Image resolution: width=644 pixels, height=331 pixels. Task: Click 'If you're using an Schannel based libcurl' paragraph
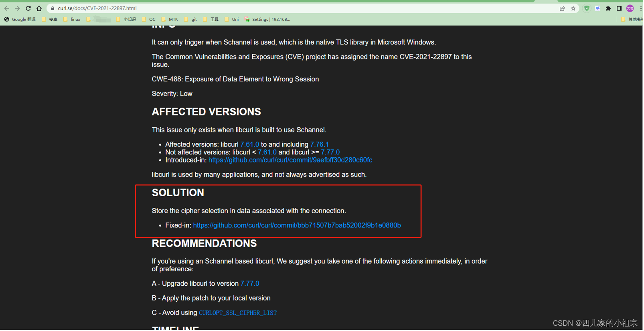click(x=320, y=265)
